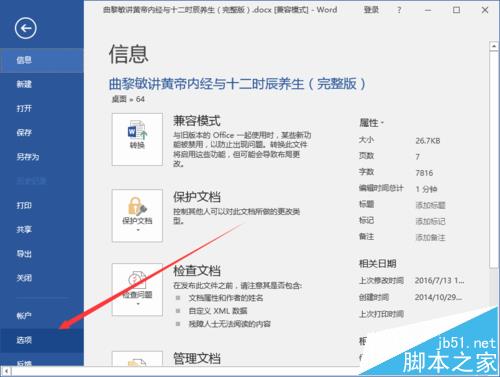
Task: Open 选项 in the sidebar
Action: tap(42, 340)
